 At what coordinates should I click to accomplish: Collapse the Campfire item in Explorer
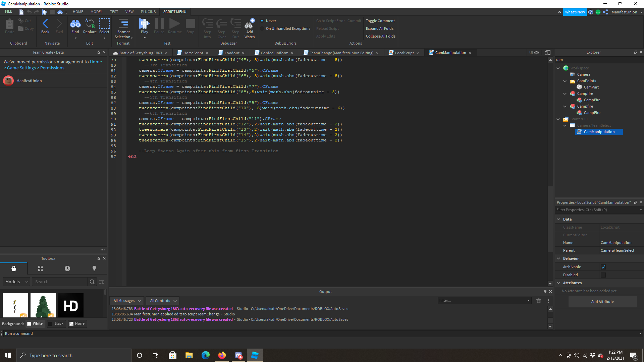(565, 94)
